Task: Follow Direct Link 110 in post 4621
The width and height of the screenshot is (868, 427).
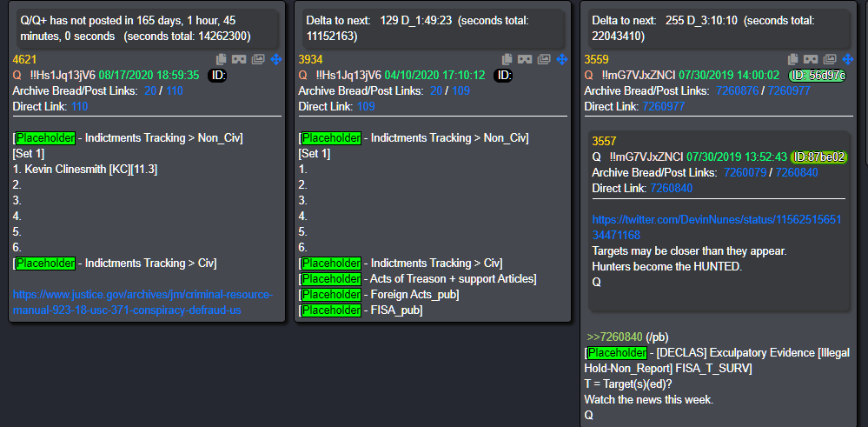Action: [x=79, y=106]
